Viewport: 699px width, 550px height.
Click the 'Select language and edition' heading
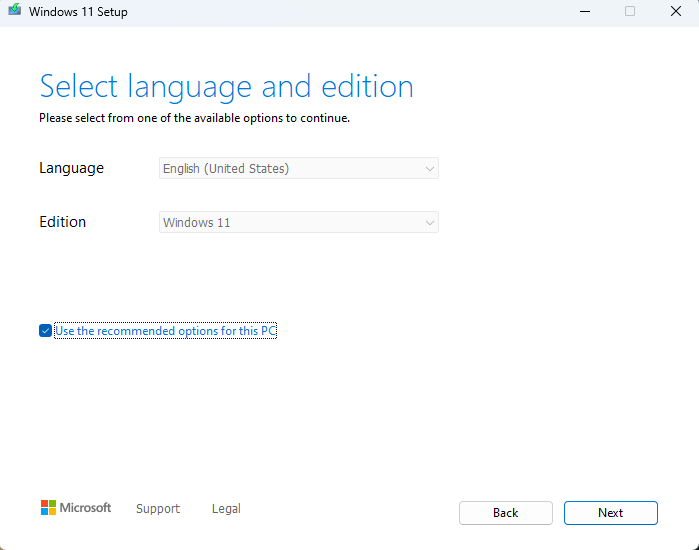tap(226, 87)
